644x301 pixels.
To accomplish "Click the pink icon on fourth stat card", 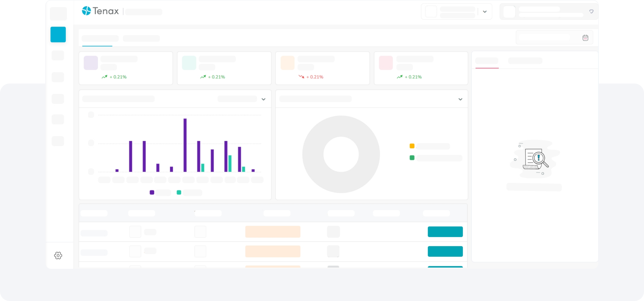I will coord(386,63).
